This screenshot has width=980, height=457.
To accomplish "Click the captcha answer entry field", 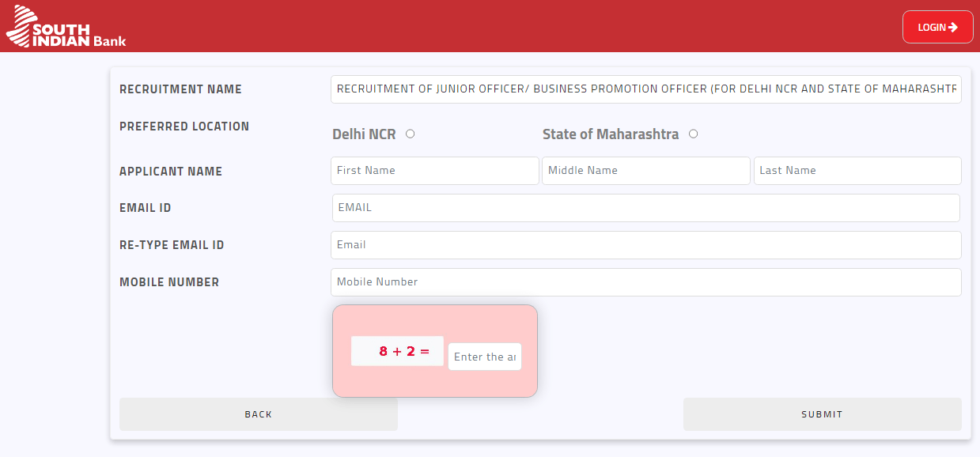I will click(484, 357).
